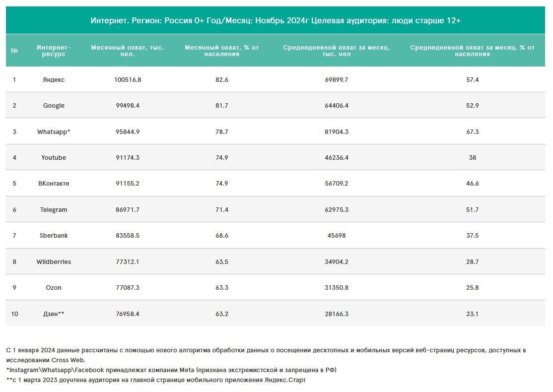
Task: Select the 25.8 daily percent for Ozon
Action: tap(472, 288)
